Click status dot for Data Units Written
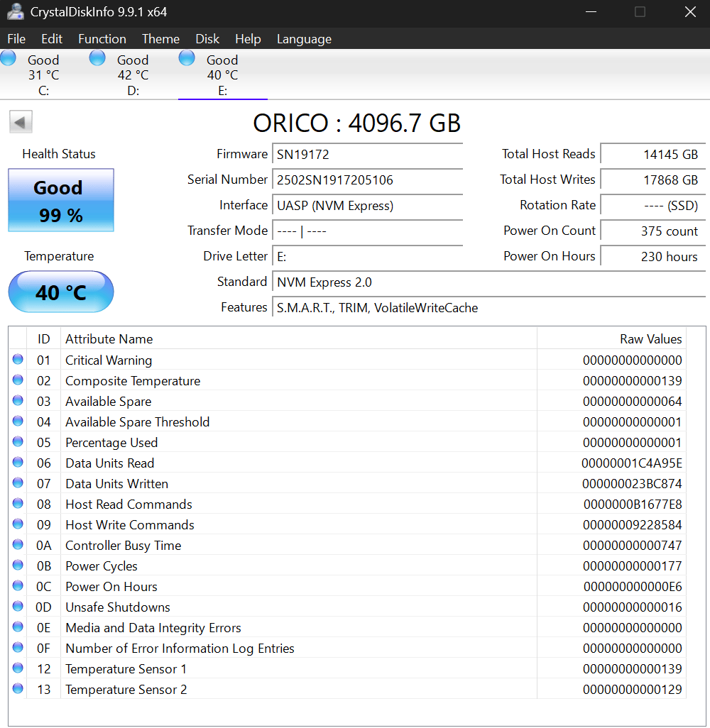 (18, 483)
